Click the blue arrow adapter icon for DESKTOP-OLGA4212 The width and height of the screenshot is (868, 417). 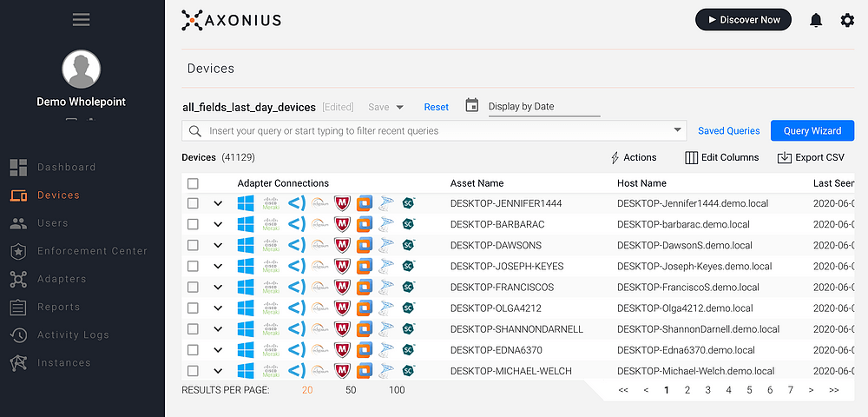(297, 308)
